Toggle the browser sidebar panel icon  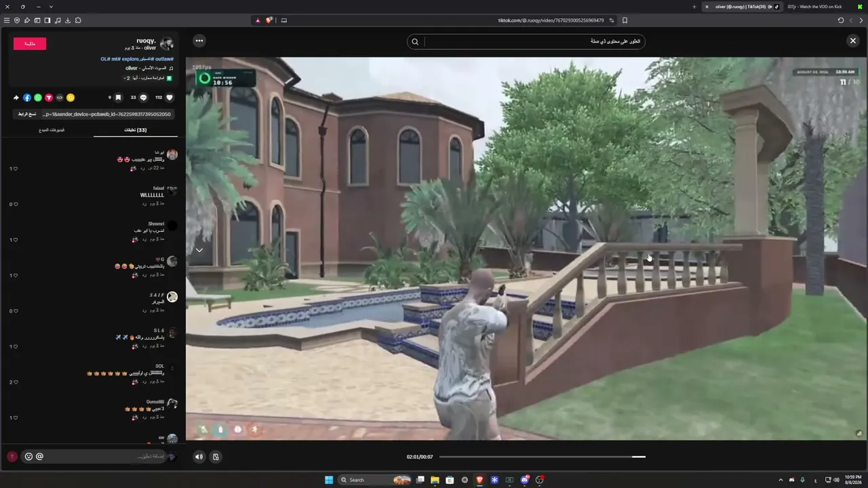(x=47, y=20)
